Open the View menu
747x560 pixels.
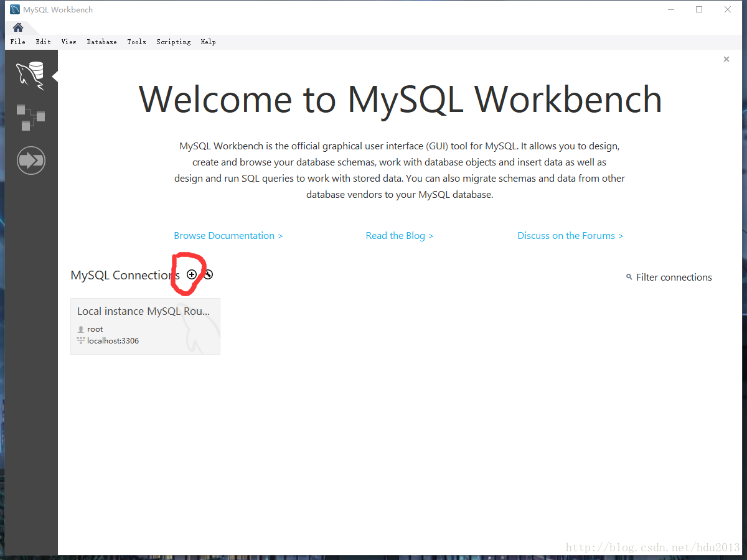pyautogui.click(x=69, y=42)
